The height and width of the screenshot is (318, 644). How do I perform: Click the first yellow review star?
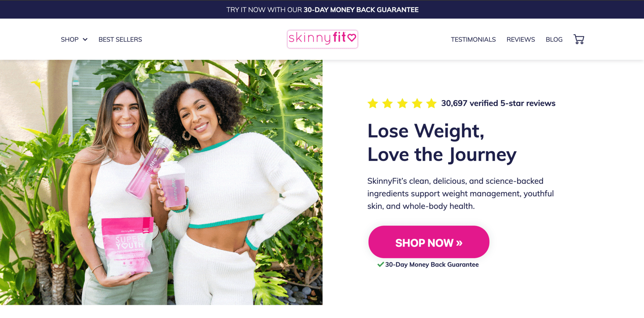(x=373, y=103)
